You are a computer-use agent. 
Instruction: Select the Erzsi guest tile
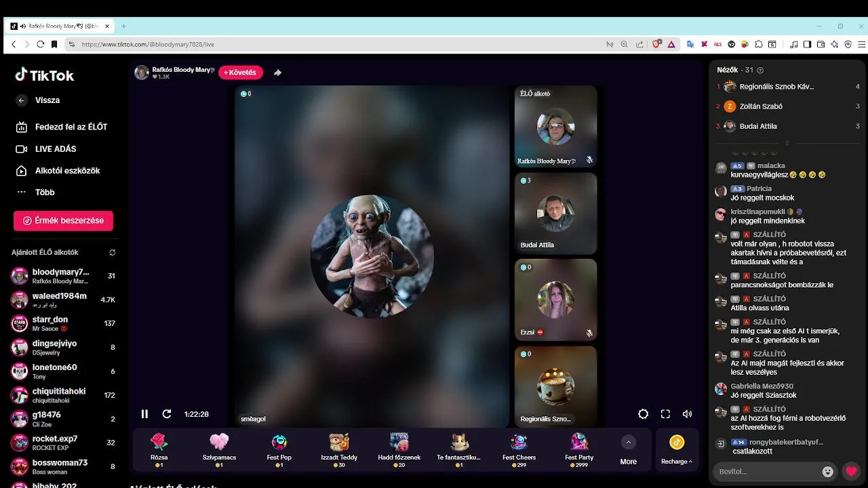(x=555, y=300)
